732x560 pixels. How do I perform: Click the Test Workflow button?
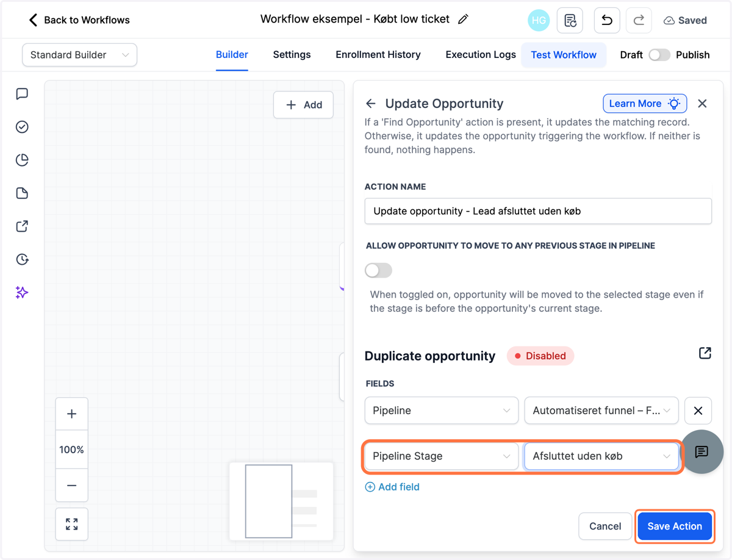pos(564,55)
